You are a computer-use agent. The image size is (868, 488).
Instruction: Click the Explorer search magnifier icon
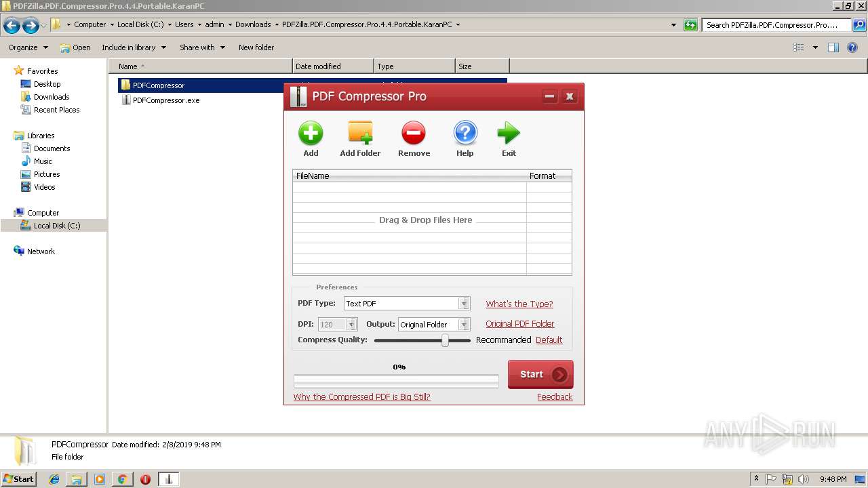click(859, 25)
